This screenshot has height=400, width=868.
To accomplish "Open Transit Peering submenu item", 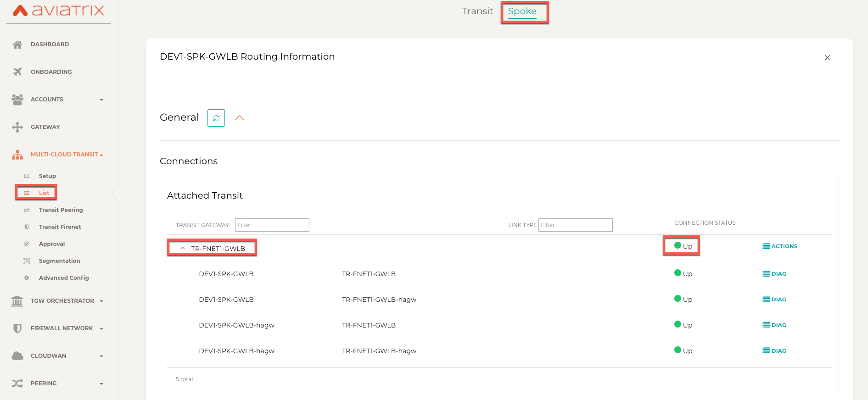I will [x=61, y=210].
